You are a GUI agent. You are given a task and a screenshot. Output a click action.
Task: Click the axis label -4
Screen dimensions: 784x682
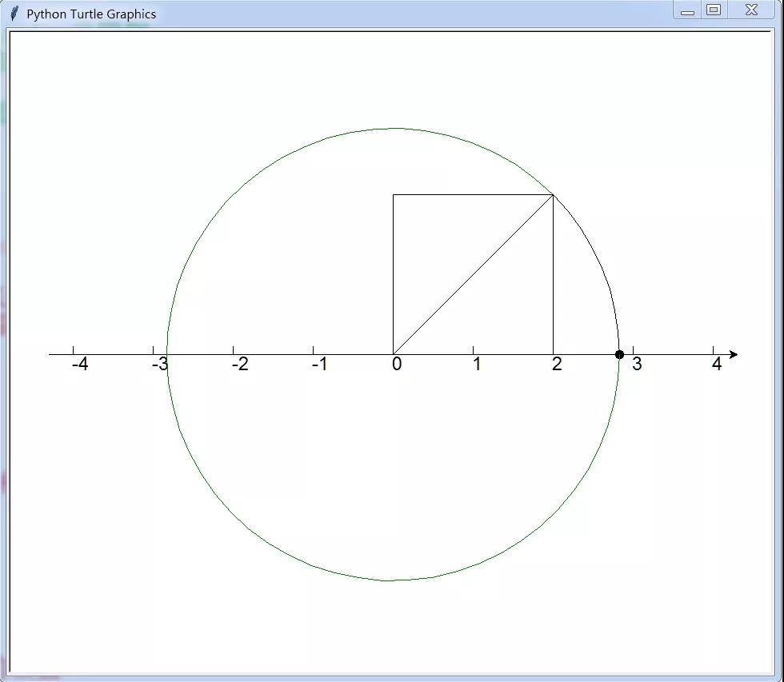pyautogui.click(x=80, y=365)
